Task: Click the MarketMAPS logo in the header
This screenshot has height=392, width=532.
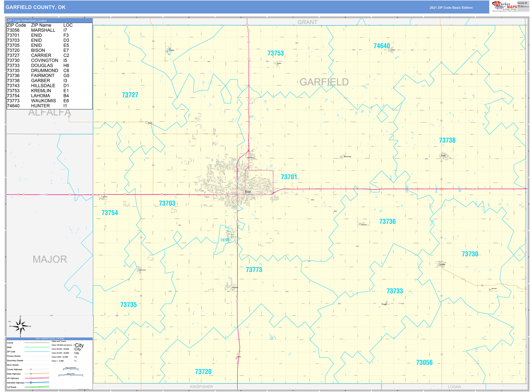Action: pos(504,6)
